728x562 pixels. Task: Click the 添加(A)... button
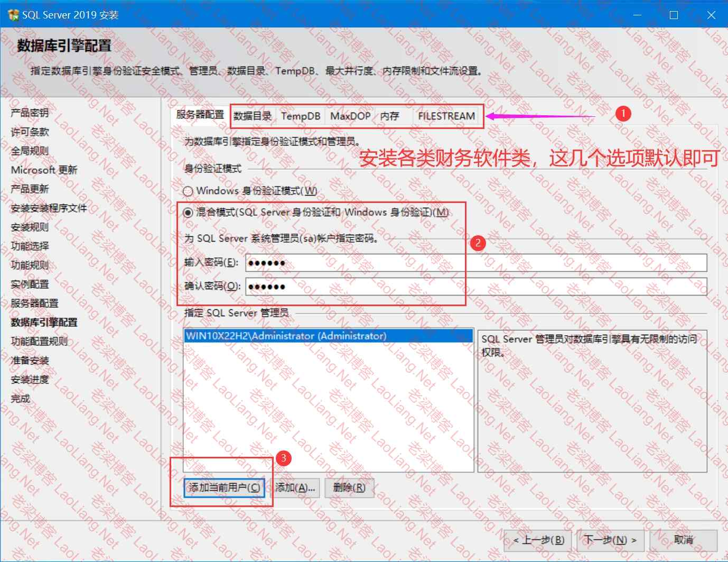click(295, 487)
